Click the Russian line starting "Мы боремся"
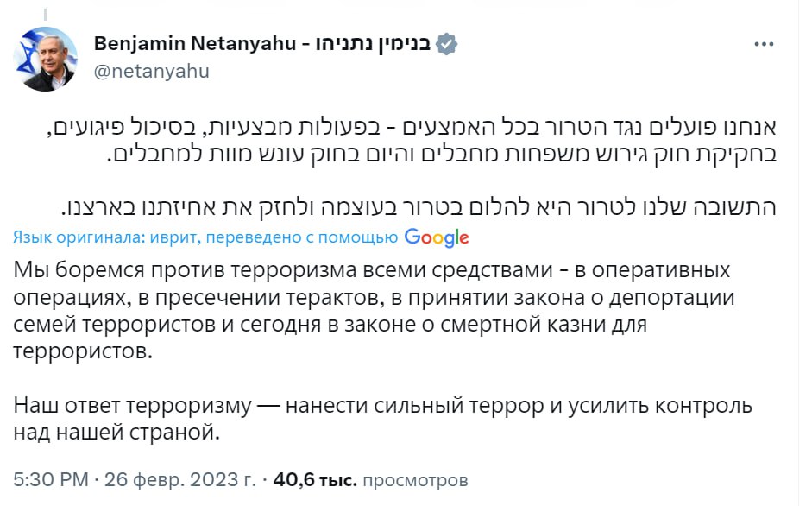 pyautogui.click(x=372, y=269)
